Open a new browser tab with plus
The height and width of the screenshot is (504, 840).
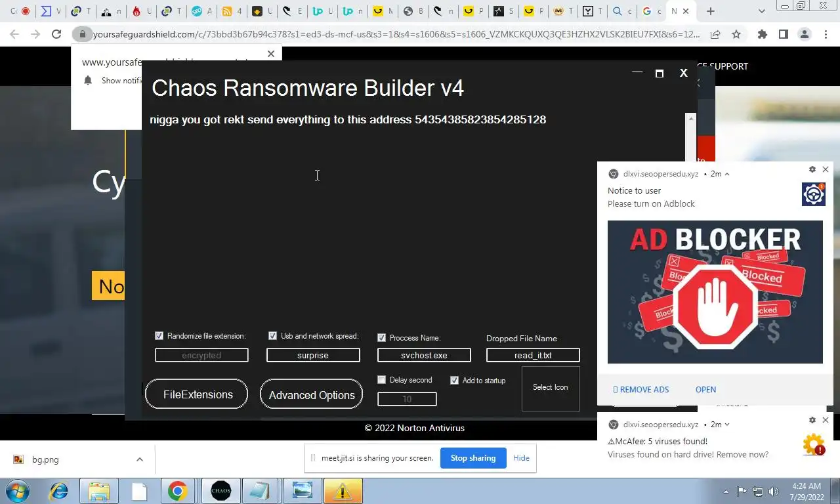(711, 11)
